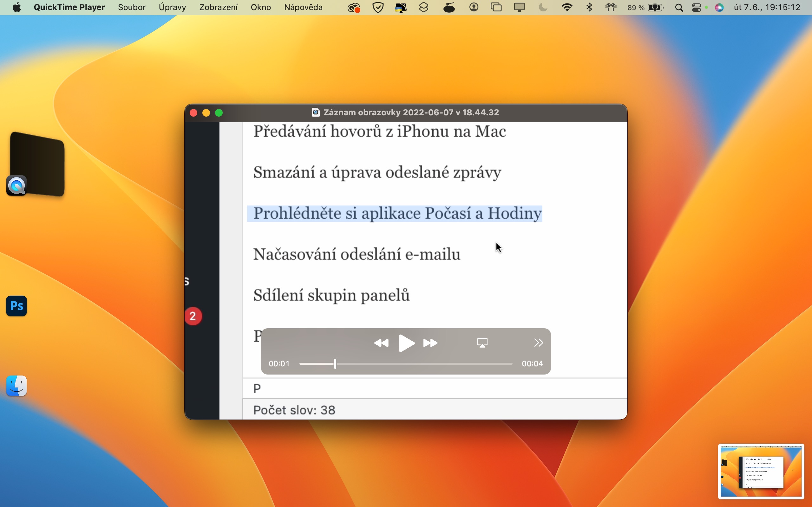
Task: Open the Zobrazení menu
Action: tap(218, 7)
